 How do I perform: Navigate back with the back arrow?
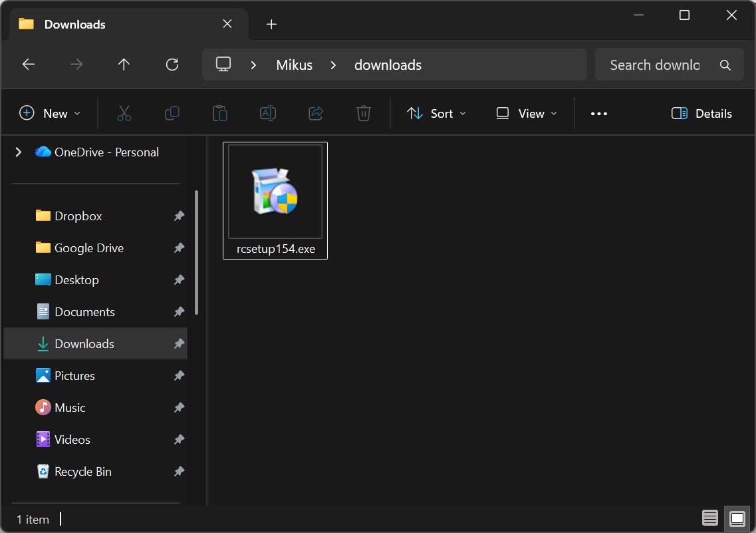coord(29,65)
